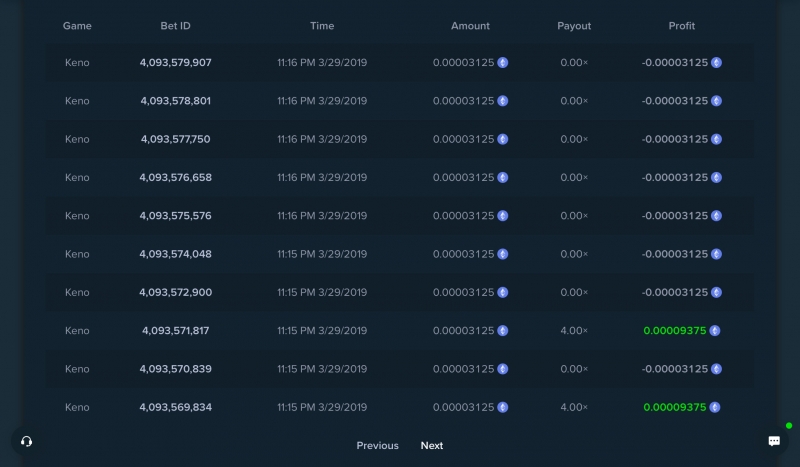Click the Time column header
Image resolution: width=800 pixels, height=467 pixels.
[322, 26]
